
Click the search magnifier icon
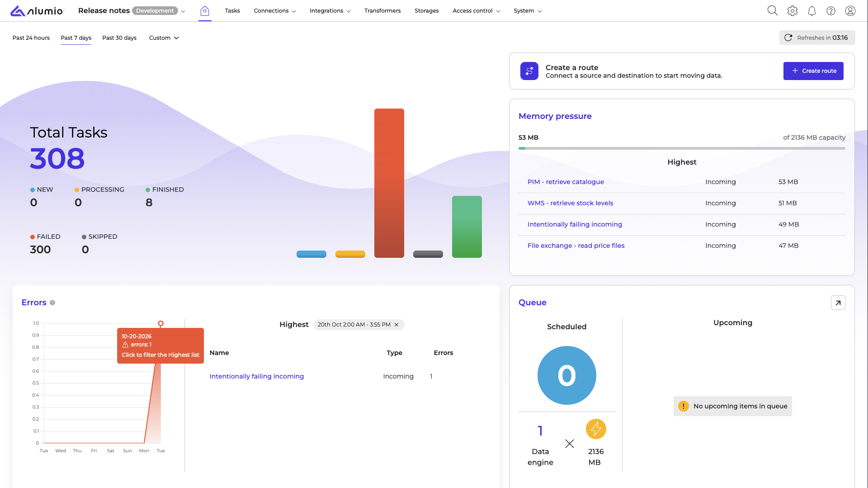[x=773, y=11]
